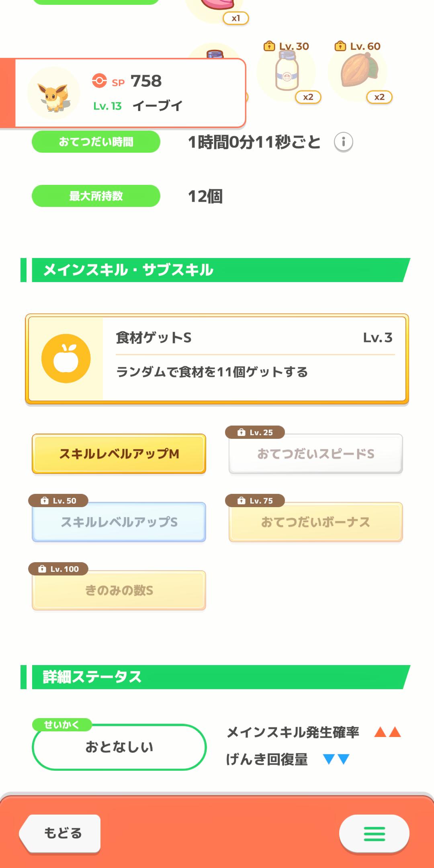Open the スキルレベルアップM sub-skill

(x=119, y=454)
